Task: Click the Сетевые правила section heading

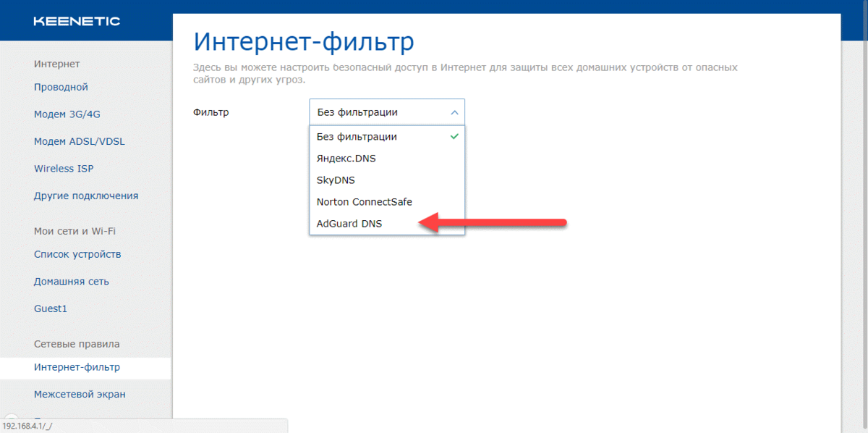Action: (77, 344)
